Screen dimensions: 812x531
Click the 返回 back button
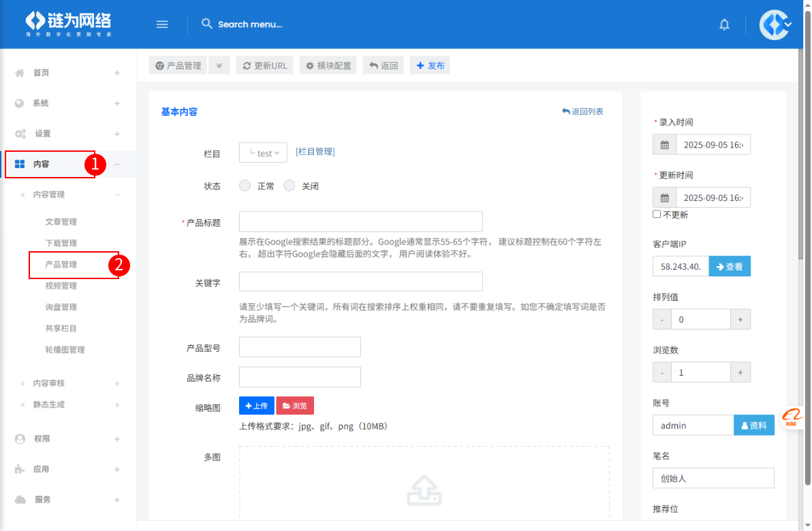tap(384, 66)
